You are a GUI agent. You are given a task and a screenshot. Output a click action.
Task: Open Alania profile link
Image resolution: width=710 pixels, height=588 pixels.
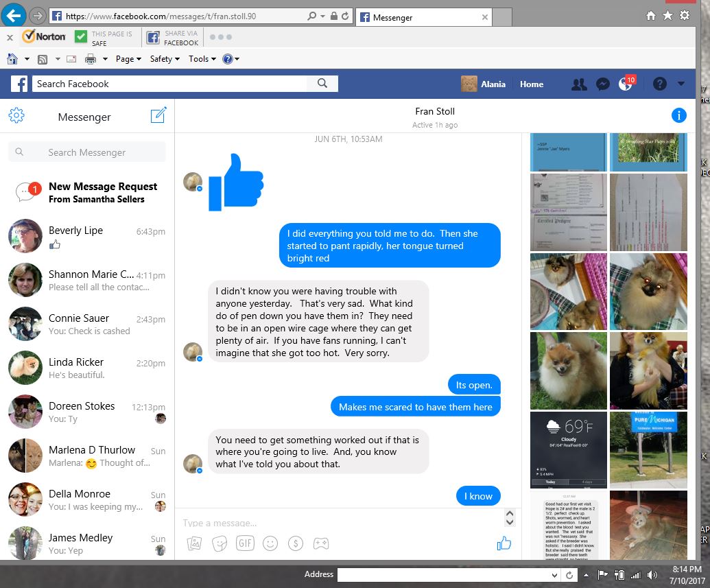click(483, 84)
